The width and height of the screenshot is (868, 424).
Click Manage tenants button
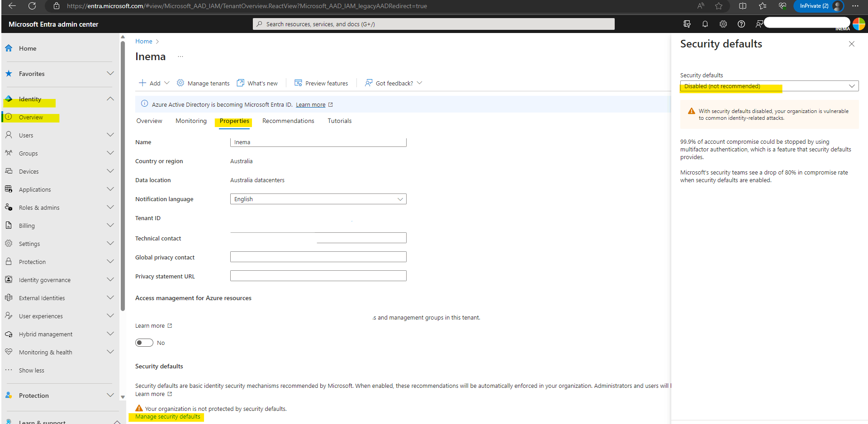pos(203,83)
